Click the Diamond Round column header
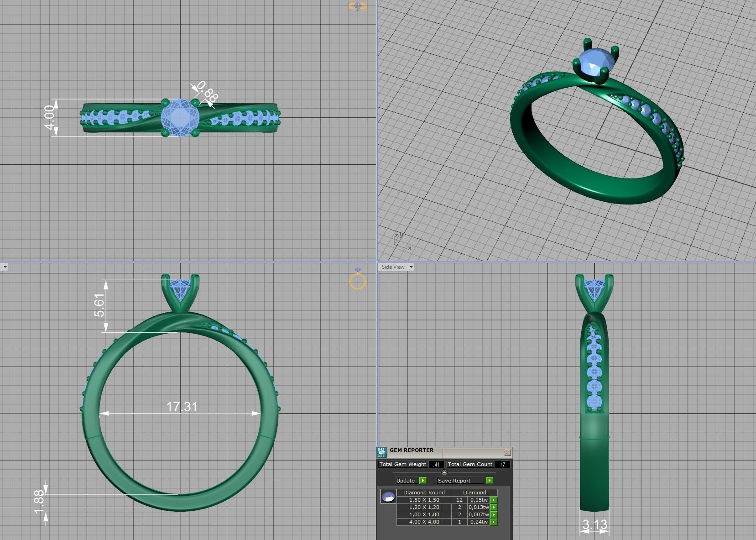Viewport: 756px width, 540px height. coord(424,493)
